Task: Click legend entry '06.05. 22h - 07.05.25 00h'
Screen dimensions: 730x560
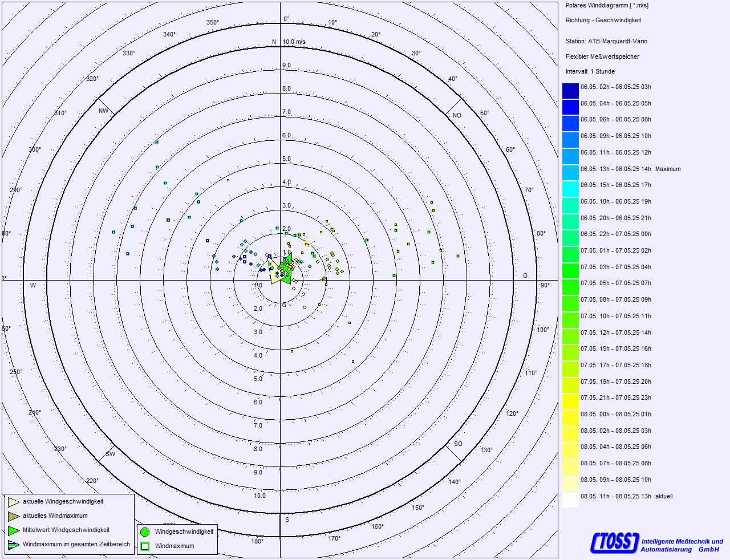Action: (x=616, y=234)
